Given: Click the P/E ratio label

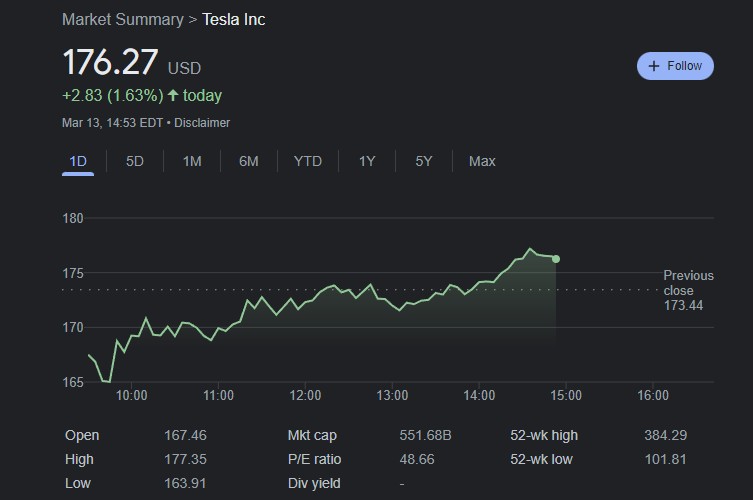Looking at the screenshot, I should pyautogui.click(x=315, y=459).
